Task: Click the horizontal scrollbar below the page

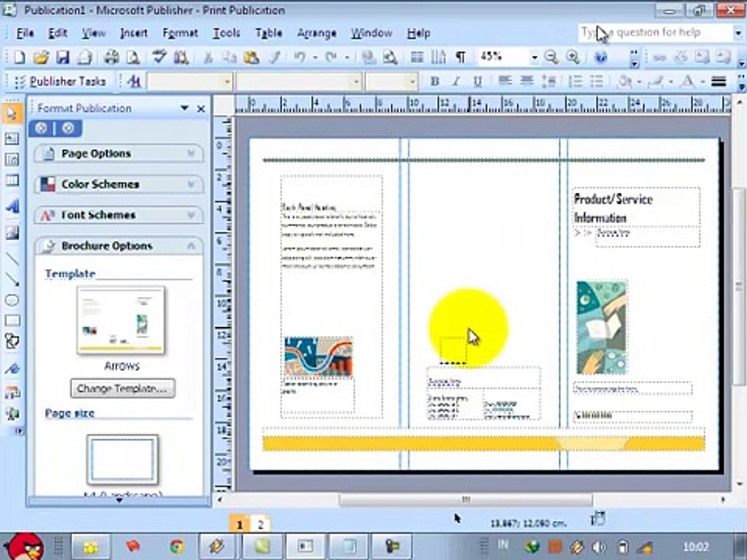Action: pyautogui.click(x=465, y=500)
